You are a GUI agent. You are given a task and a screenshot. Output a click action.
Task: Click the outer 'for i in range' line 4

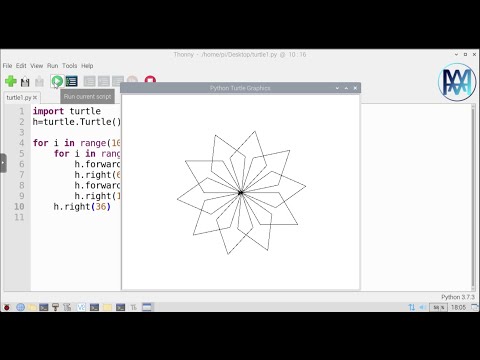[x=76, y=143]
